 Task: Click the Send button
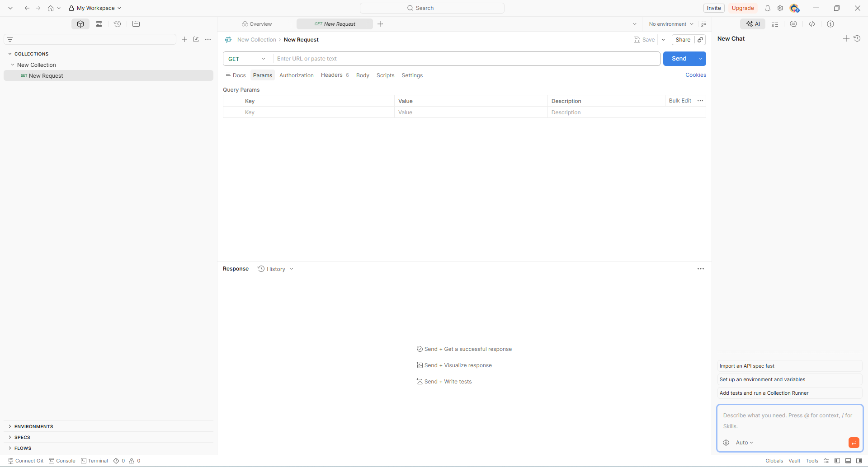pyautogui.click(x=679, y=59)
